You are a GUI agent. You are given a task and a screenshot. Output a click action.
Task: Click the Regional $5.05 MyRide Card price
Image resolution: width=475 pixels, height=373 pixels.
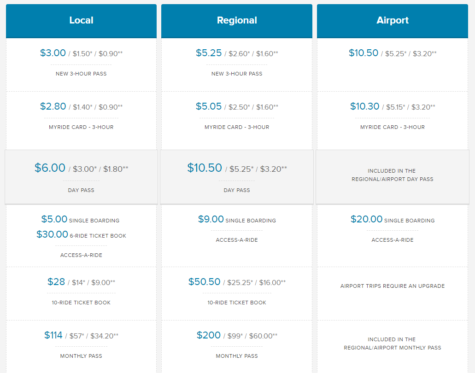[209, 106]
